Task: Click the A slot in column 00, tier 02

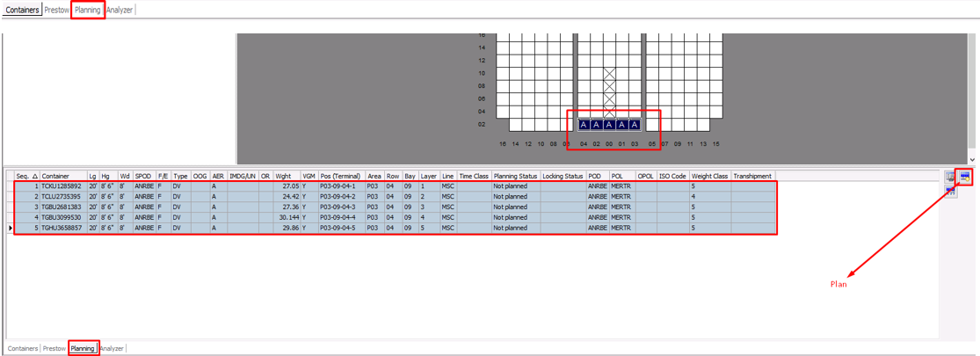Action: 609,125
